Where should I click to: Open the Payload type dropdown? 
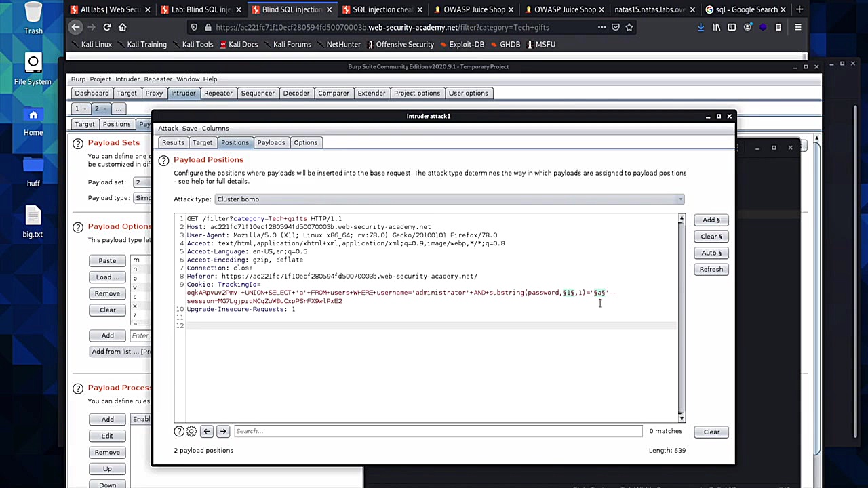coord(142,198)
